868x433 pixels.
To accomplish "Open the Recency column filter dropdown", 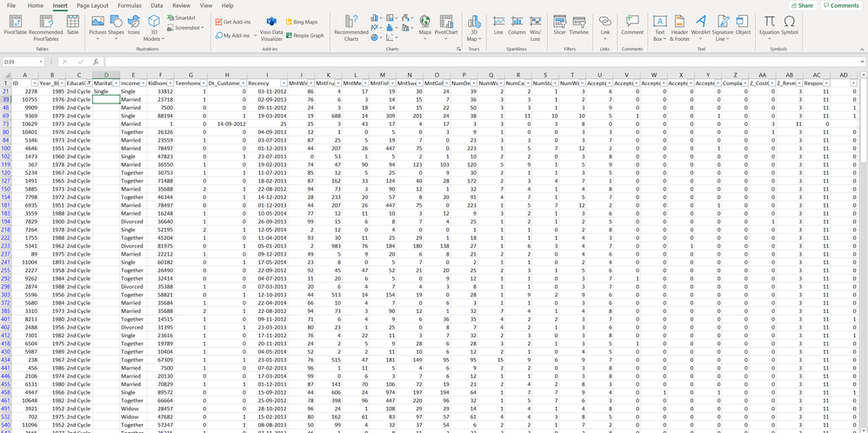I will pos(283,83).
